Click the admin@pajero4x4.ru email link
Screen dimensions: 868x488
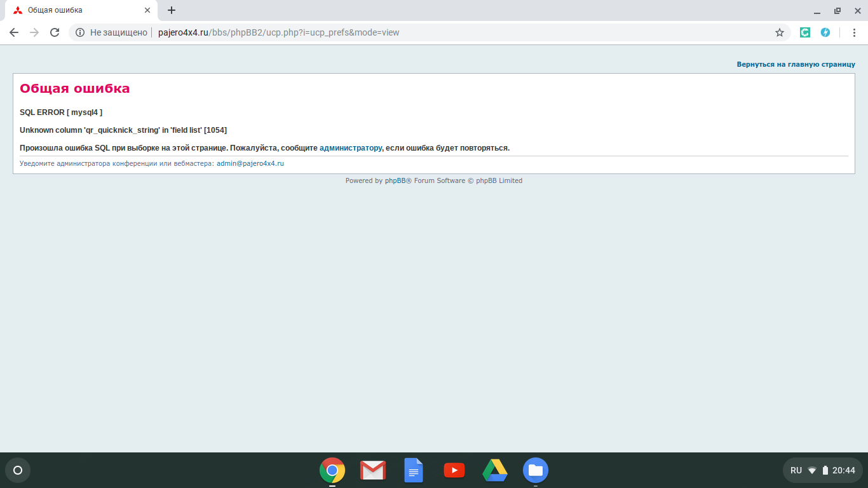250,163
